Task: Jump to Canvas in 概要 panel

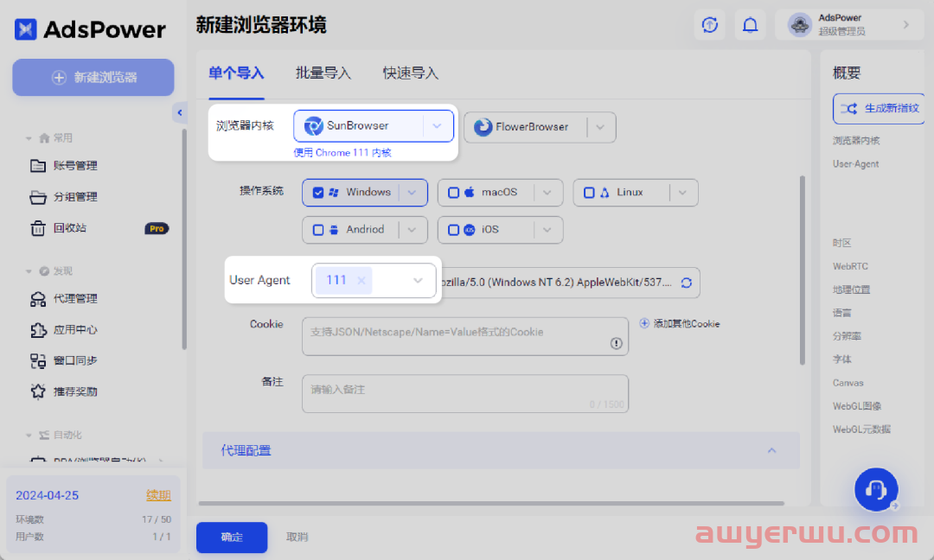Action: pyautogui.click(x=848, y=383)
